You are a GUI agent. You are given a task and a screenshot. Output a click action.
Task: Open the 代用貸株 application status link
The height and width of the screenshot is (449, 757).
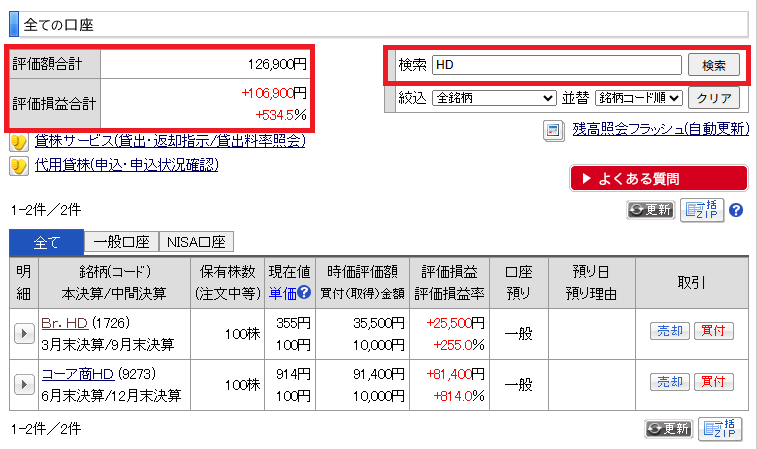tap(126, 164)
